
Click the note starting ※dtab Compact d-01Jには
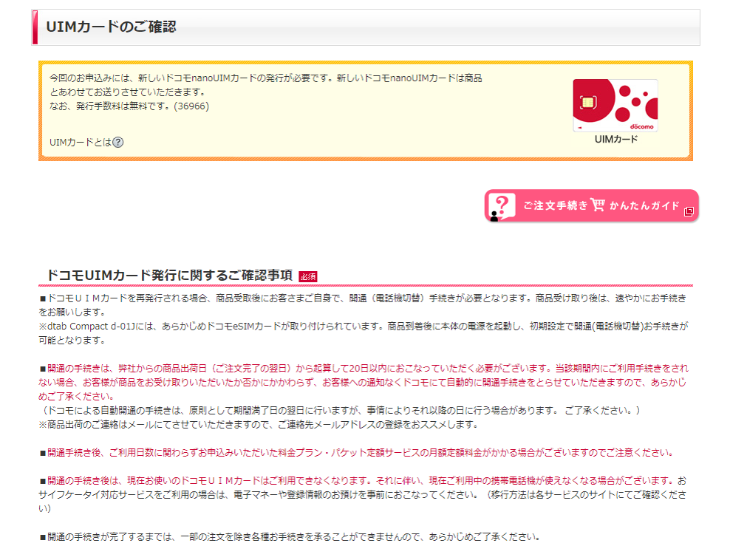pyautogui.click(x=363, y=333)
